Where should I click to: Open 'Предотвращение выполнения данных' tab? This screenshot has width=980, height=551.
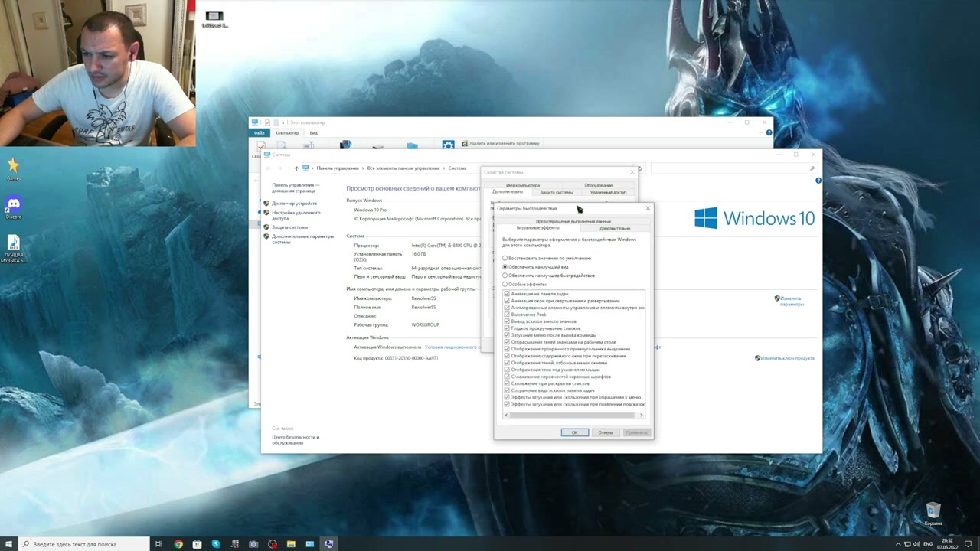[573, 221]
